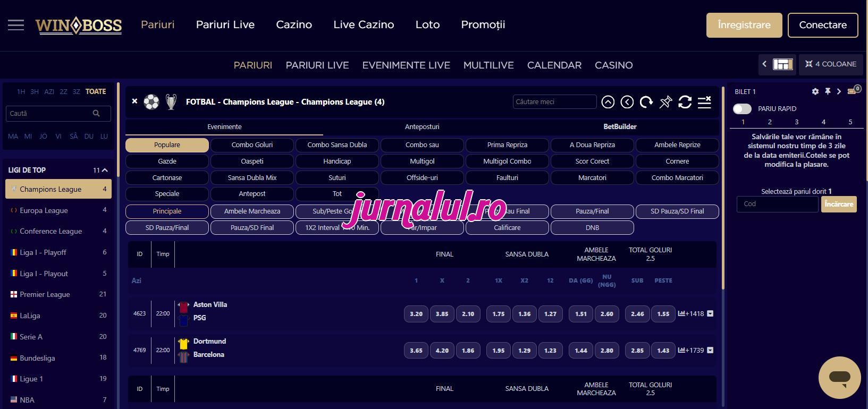Pin the bet slip panel

828,91
